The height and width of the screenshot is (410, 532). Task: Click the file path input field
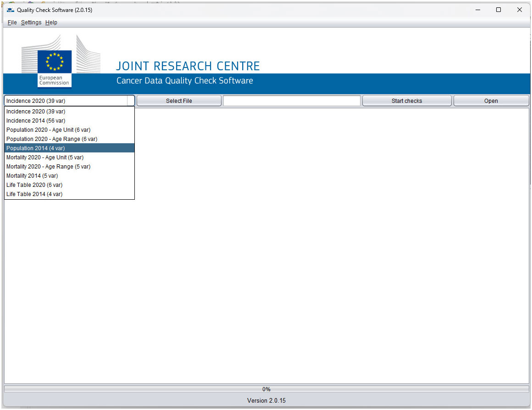coord(291,101)
